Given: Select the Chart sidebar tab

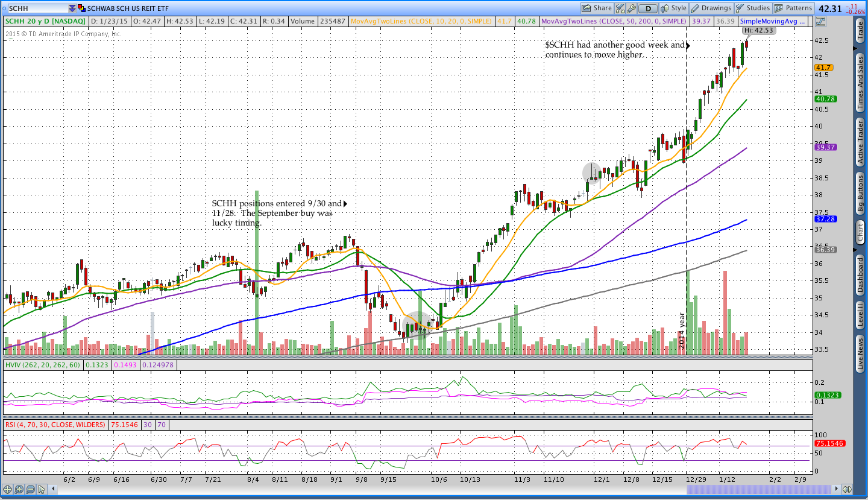Looking at the screenshot, I should coord(860,232).
